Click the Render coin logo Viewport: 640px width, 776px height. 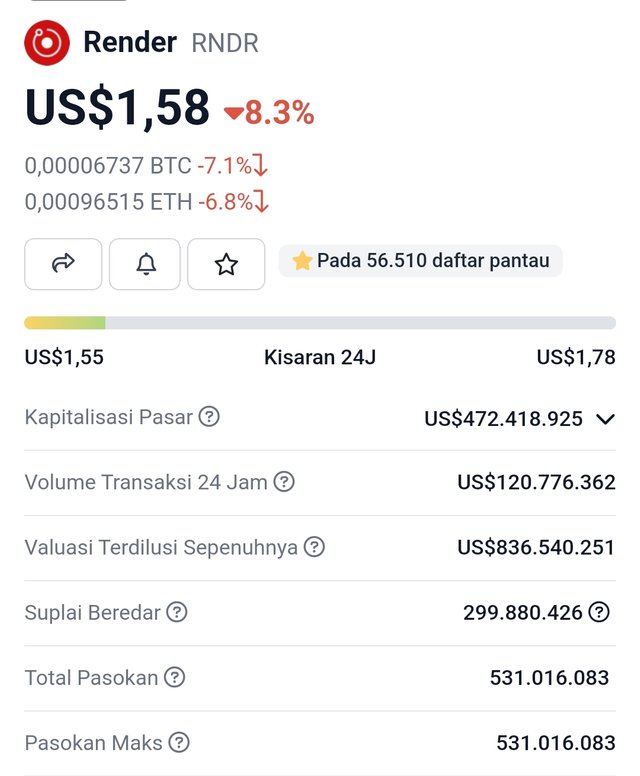click(46, 43)
